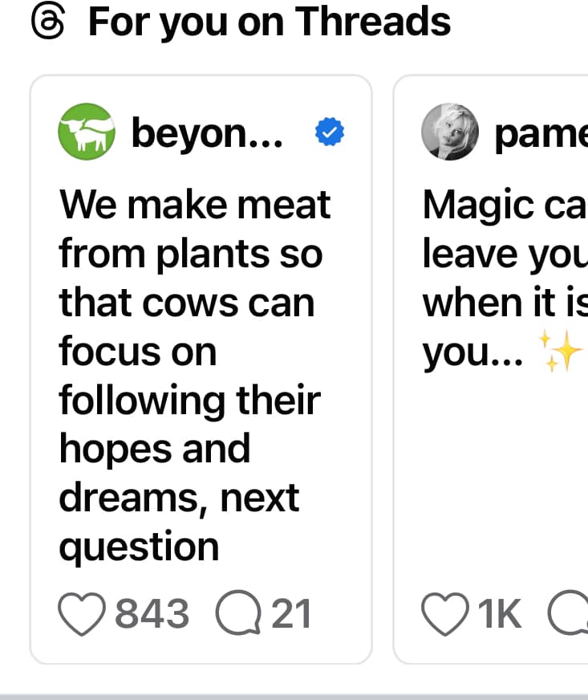Tap the grayscale profile photo avatar

coord(450,132)
